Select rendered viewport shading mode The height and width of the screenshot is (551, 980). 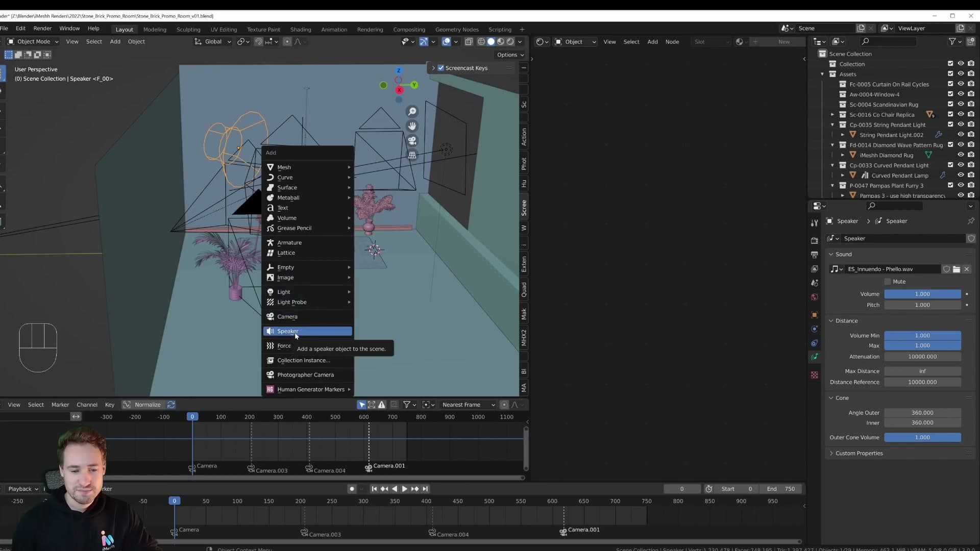510,42
